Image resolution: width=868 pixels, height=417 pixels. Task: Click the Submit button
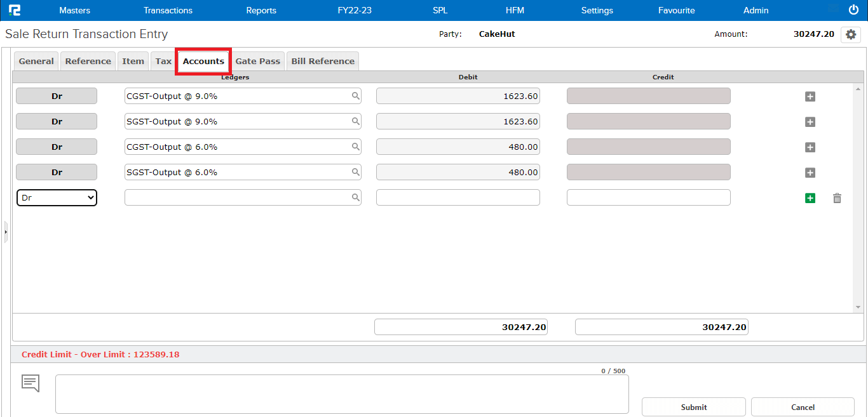(693, 407)
